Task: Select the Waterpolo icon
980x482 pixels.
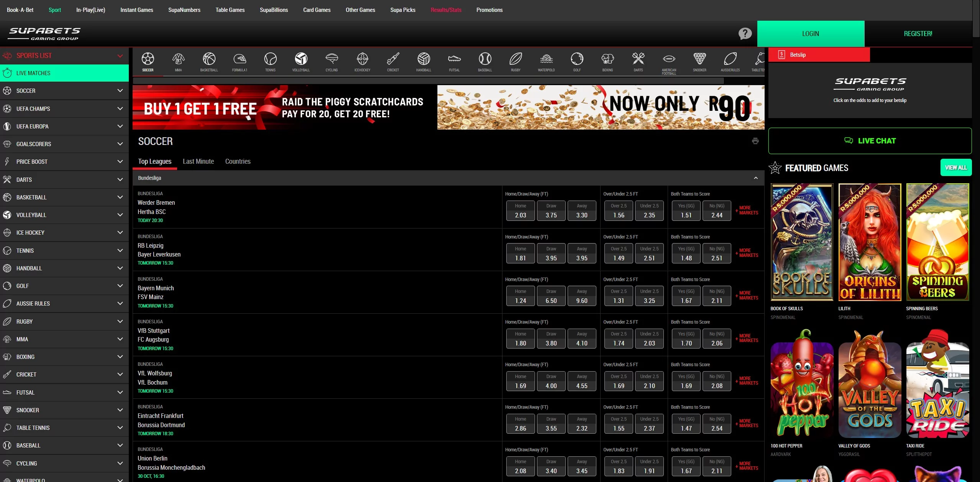Action: point(546,59)
